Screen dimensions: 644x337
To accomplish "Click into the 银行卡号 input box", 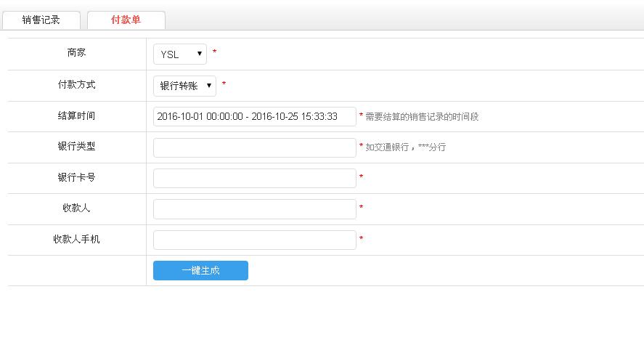I will pos(254,178).
